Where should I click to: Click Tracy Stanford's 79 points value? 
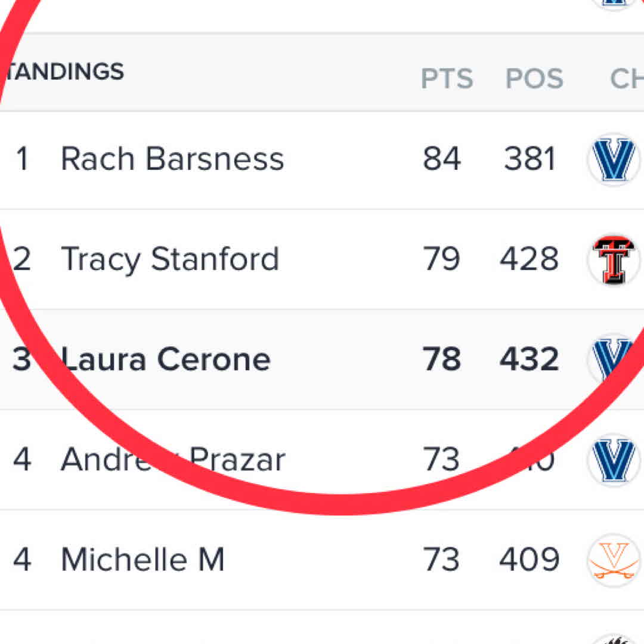tap(442, 259)
